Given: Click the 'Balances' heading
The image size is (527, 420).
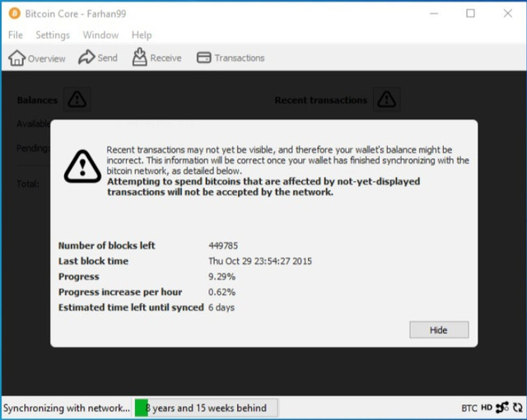Looking at the screenshot, I should pos(37,100).
